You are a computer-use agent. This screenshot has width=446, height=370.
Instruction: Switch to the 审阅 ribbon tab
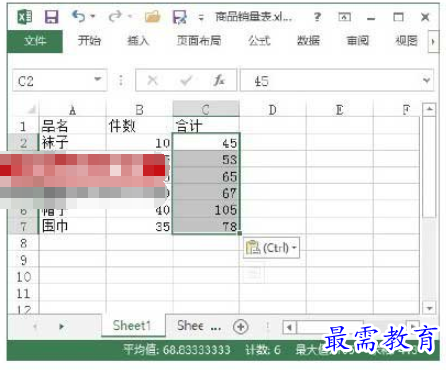pos(358,41)
